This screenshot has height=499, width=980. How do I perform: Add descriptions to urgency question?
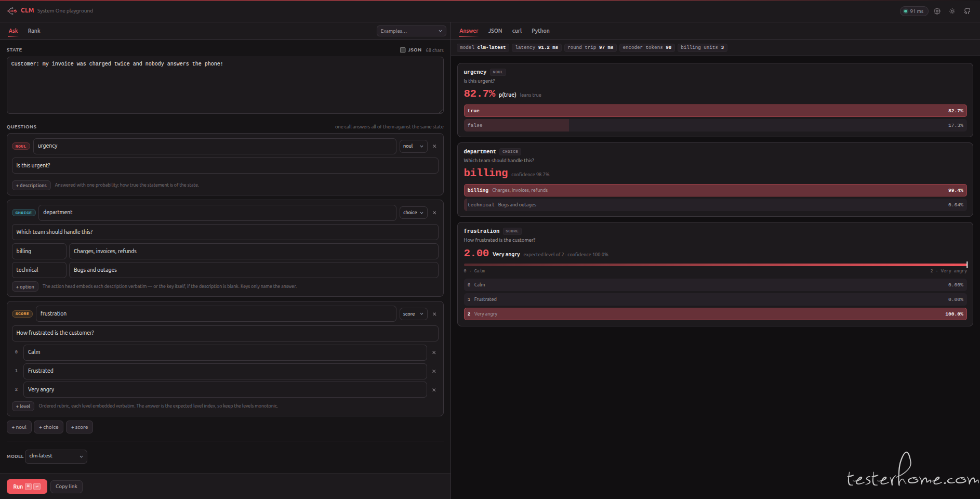(31, 186)
